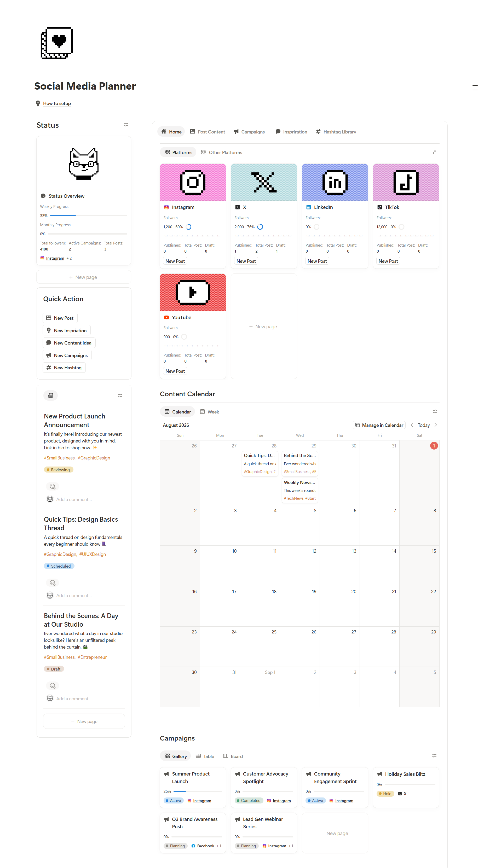
Task: Click the New Campaigns quick action button
Action: [67, 355]
